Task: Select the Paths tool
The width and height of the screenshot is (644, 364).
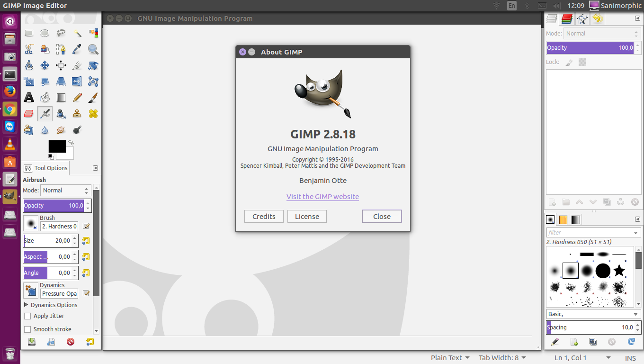Action: pos(61,49)
